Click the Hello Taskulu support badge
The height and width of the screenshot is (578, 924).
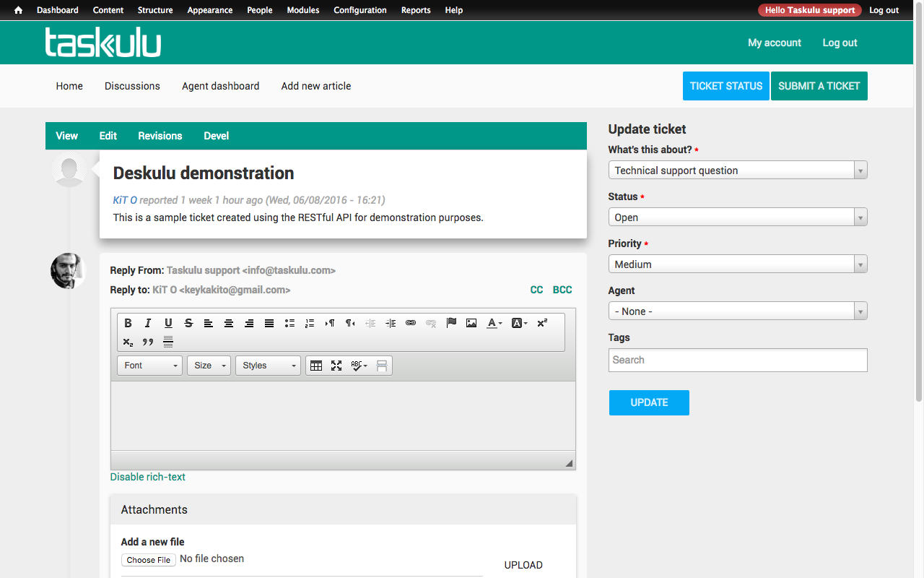810,10
